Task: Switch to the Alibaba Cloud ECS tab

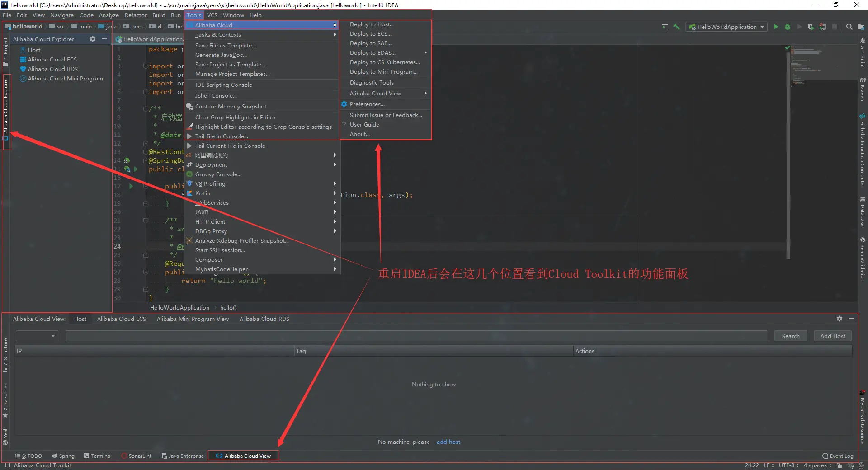Action: (x=122, y=319)
